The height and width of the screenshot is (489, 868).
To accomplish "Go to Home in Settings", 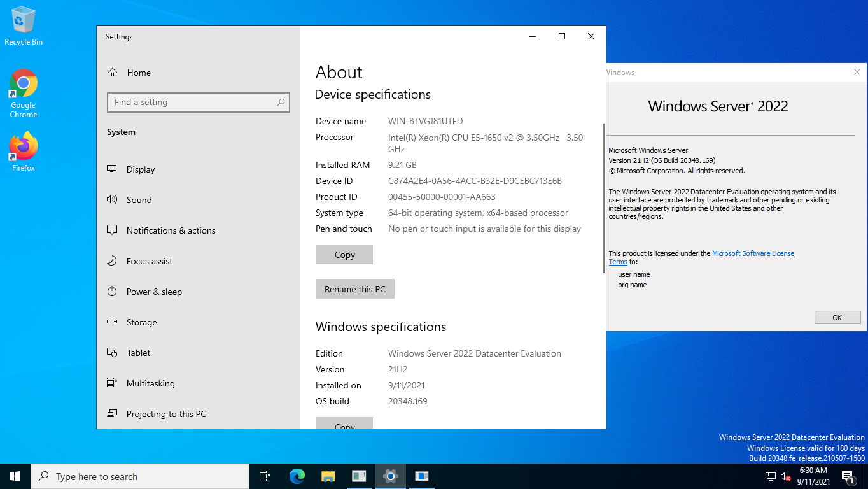I will 139,73.
